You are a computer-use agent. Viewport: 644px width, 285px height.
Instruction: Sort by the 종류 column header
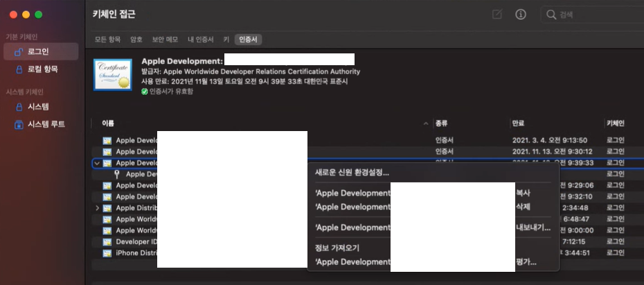click(x=442, y=123)
